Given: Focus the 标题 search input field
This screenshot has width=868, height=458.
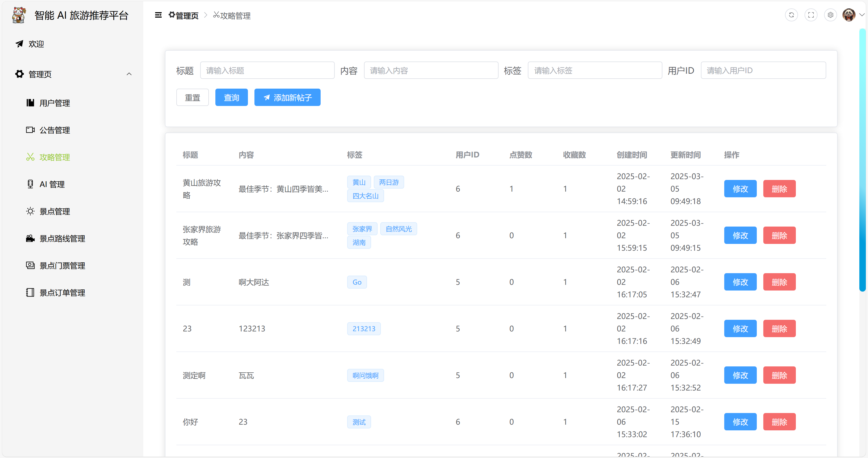Looking at the screenshot, I should coord(267,70).
